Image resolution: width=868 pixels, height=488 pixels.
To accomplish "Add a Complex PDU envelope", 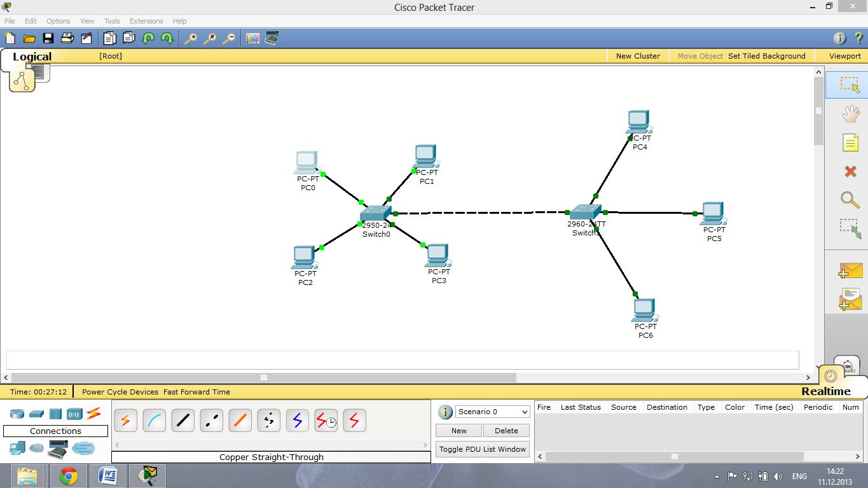I will [850, 299].
